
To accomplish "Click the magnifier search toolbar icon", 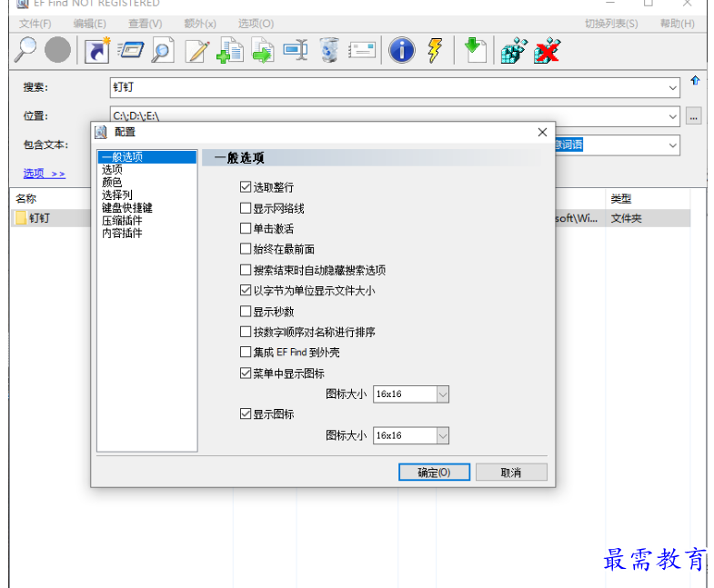I will [x=25, y=49].
